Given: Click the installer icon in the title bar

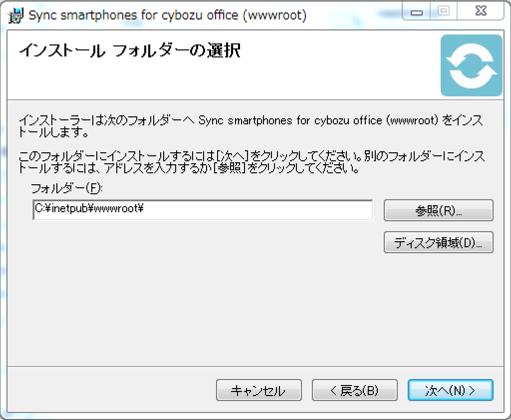Looking at the screenshot, I should [16, 15].
